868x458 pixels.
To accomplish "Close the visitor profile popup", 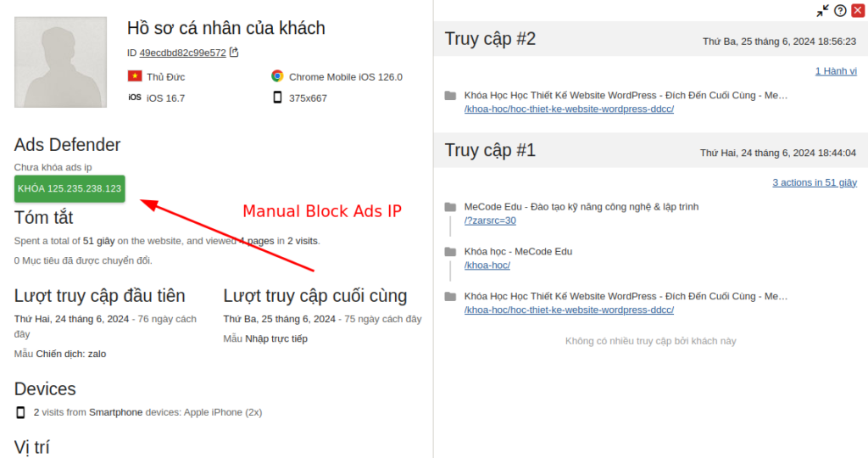I will point(858,11).
